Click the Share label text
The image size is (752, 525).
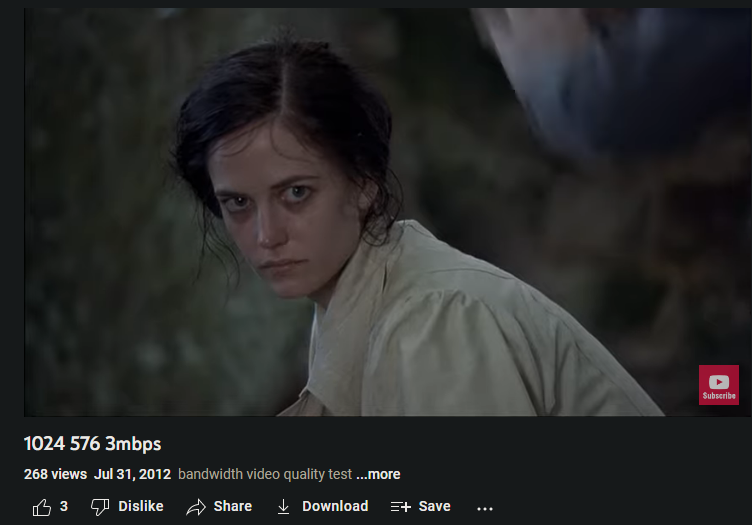[x=233, y=506]
